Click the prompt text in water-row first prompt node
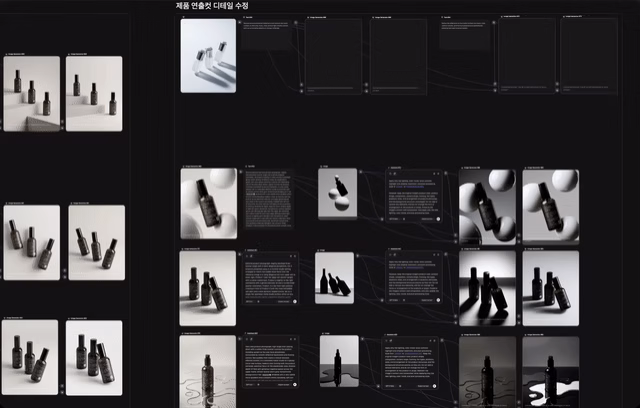This screenshot has height=408, width=640. 270,362
